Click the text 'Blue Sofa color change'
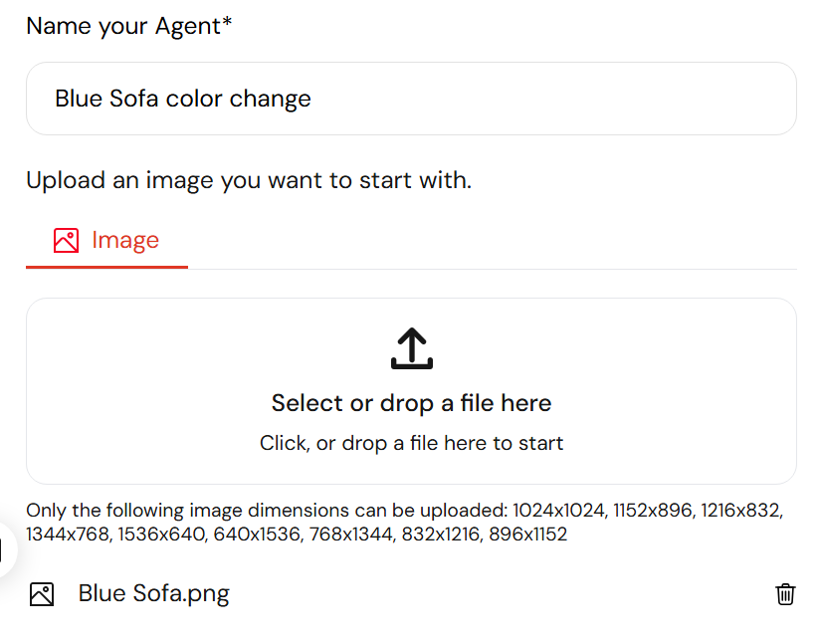The width and height of the screenshot is (821, 644). 183,99
